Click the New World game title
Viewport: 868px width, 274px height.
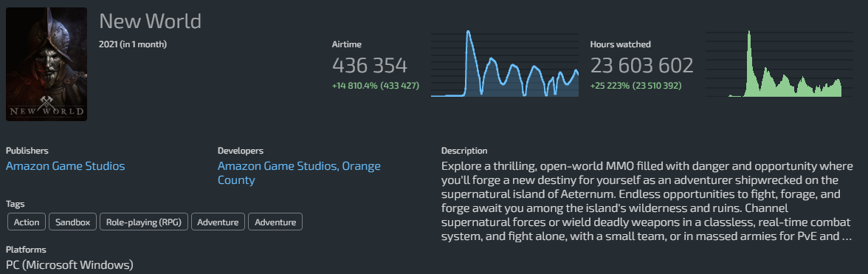(150, 21)
